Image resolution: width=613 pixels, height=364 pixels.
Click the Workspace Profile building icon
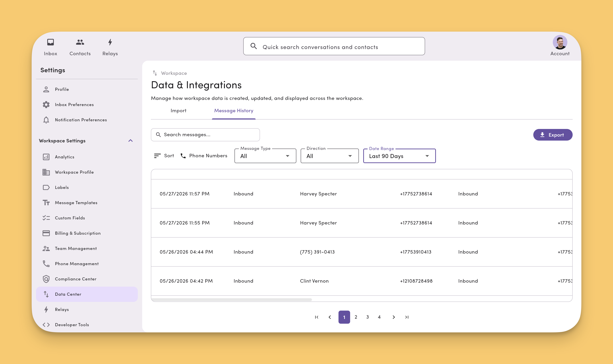[46, 172]
